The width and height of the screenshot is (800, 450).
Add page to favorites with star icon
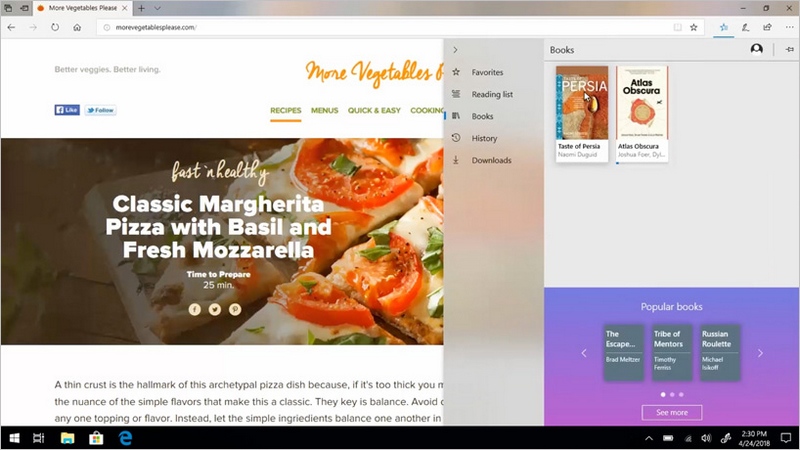click(x=693, y=27)
